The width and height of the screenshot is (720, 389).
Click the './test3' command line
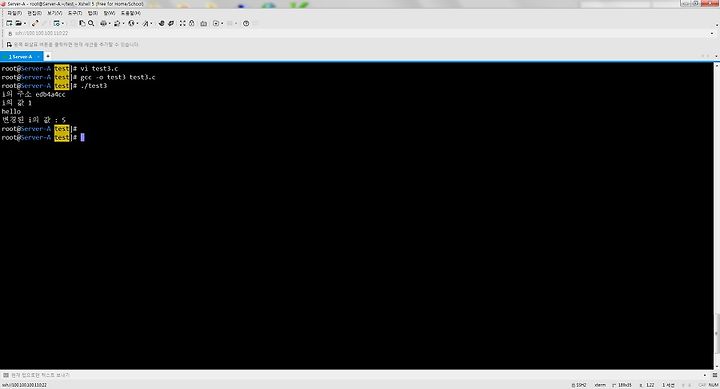tap(94, 86)
